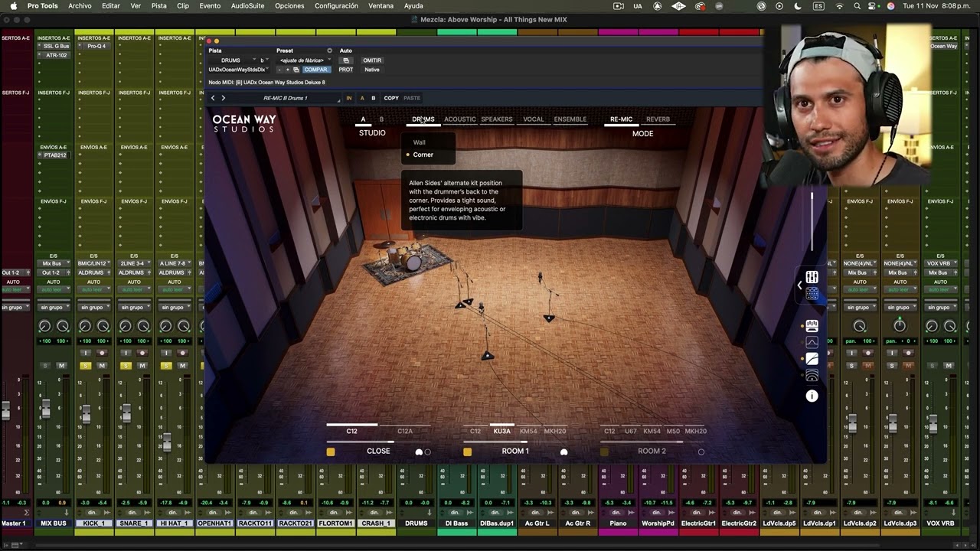This screenshot has width=980, height=551.
Task: Select the ENSEMBLE source tab
Action: coord(570,119)
